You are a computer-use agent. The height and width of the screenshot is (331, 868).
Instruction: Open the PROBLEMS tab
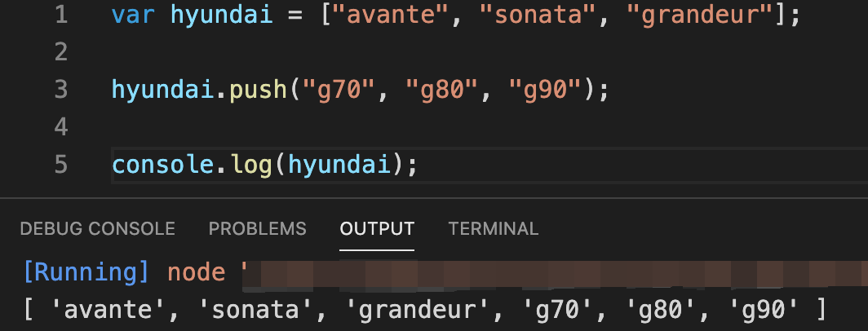[258, 228]
